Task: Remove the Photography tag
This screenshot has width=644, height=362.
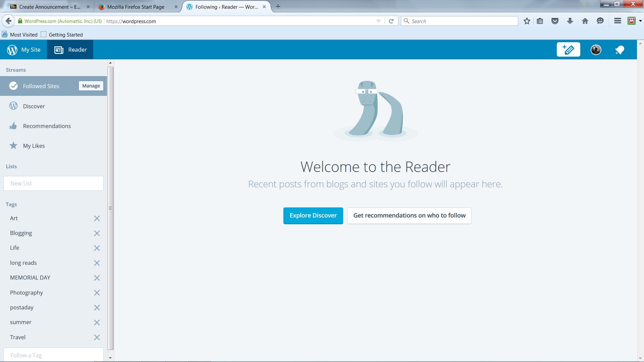Action: click(x=97, y=293)
